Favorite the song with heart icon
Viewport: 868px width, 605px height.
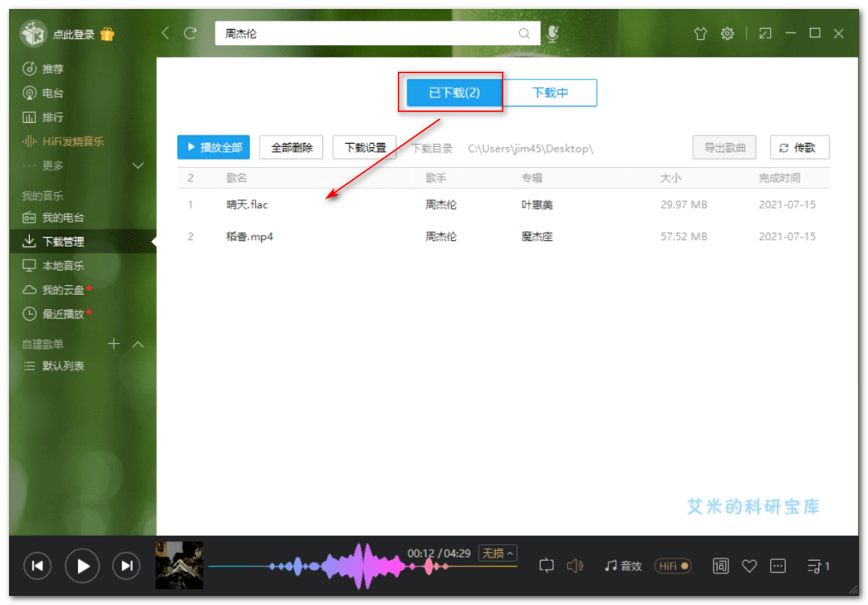[x=749, y=566]
